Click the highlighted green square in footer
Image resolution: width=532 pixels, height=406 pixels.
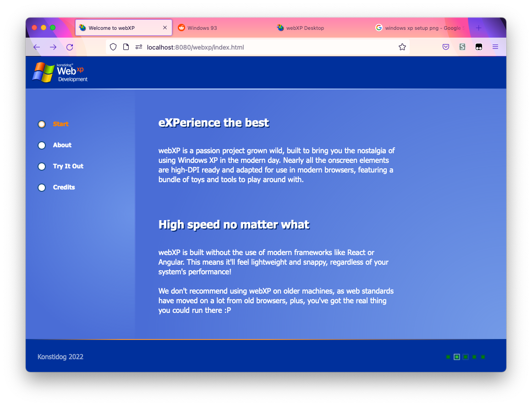pyautogui.click(x=457, y=357)
